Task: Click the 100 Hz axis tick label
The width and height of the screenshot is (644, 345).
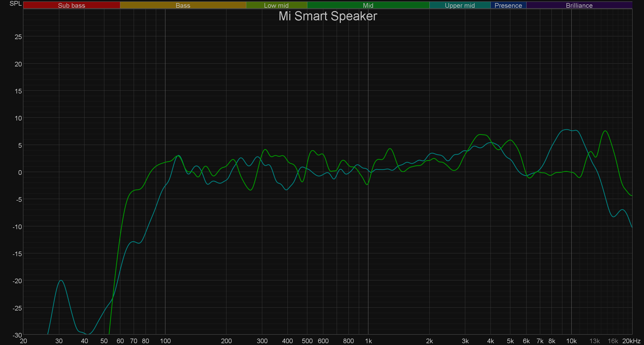Action: pos(165,341)
